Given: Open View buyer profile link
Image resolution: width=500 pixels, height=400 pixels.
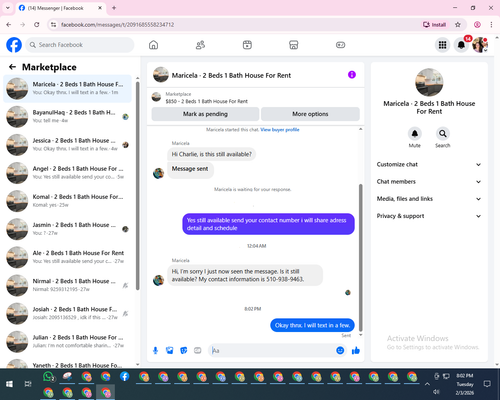Looking at the screenshot, I should (x=280, y=130).
